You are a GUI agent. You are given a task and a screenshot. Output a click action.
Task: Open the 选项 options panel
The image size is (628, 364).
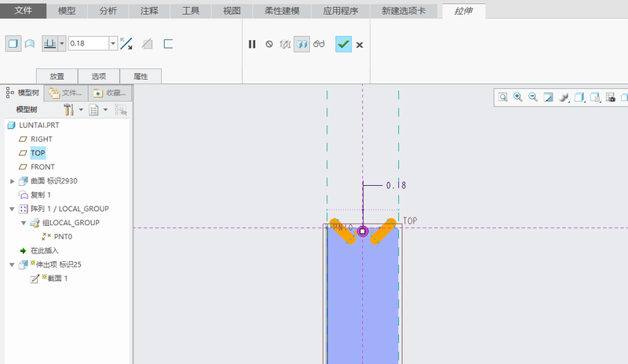(x=99, y=76)
